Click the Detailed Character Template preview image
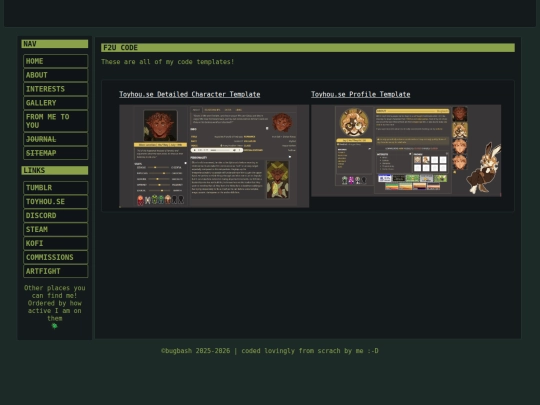Screen dimensions: 540x405 [x=214, y=156]
